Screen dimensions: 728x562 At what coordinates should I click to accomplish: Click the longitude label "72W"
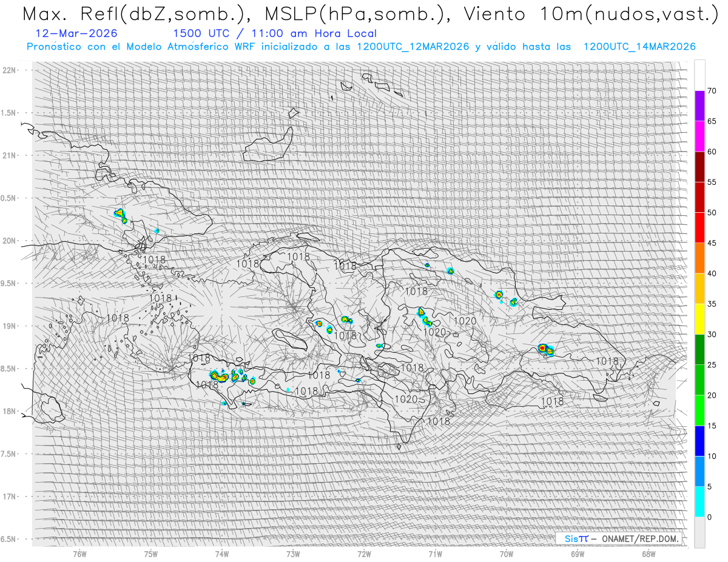pyautogui.click(x=364, y=554)
